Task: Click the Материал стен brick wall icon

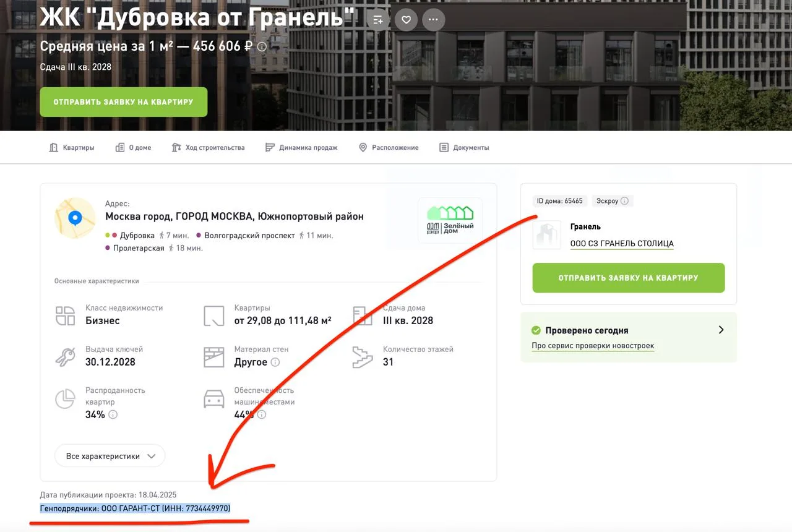Action: [214, 357]
